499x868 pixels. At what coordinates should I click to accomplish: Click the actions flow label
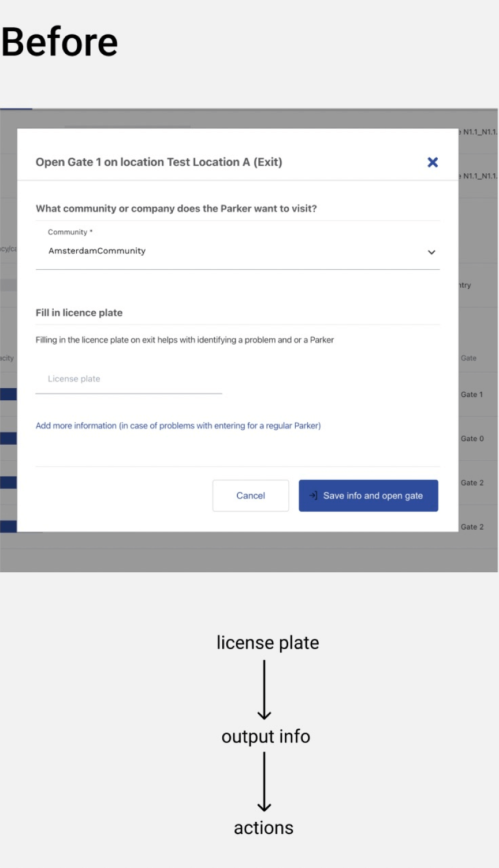(263, 828)
